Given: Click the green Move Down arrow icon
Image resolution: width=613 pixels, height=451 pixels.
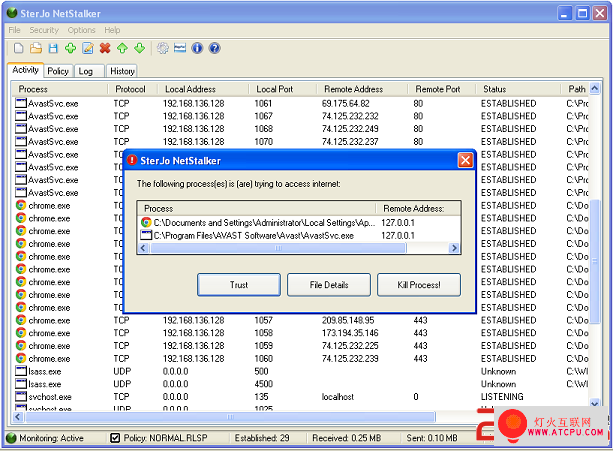Looking at the screenshot, I should (x=140, y=48).
